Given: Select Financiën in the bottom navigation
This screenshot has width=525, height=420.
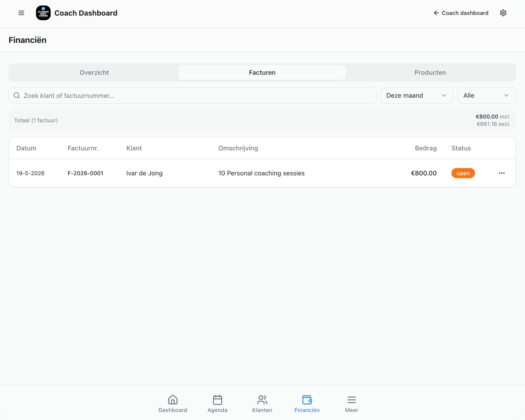Looking at the screenshot, I should click(307, 404).
